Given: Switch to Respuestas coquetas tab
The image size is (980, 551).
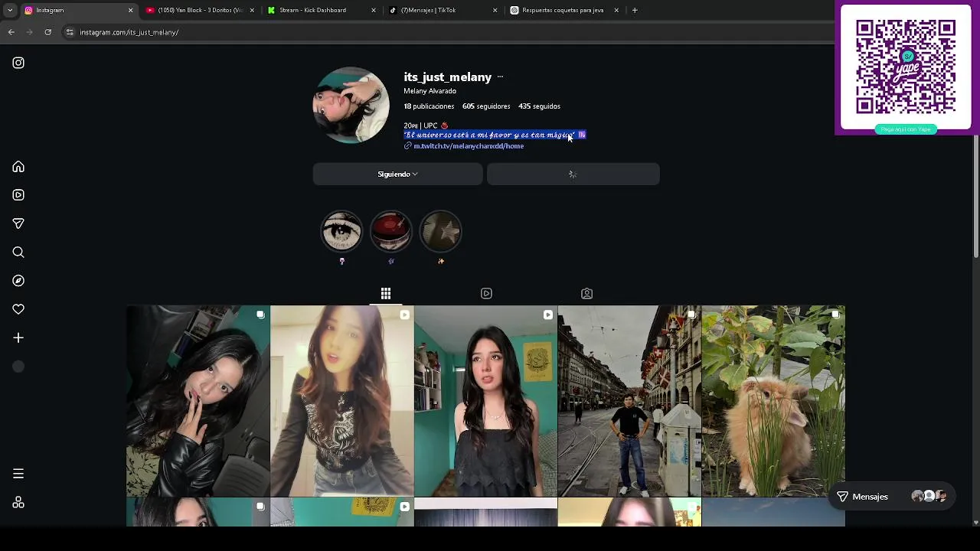Looking at the screenshot, I should tap(564, 10).
